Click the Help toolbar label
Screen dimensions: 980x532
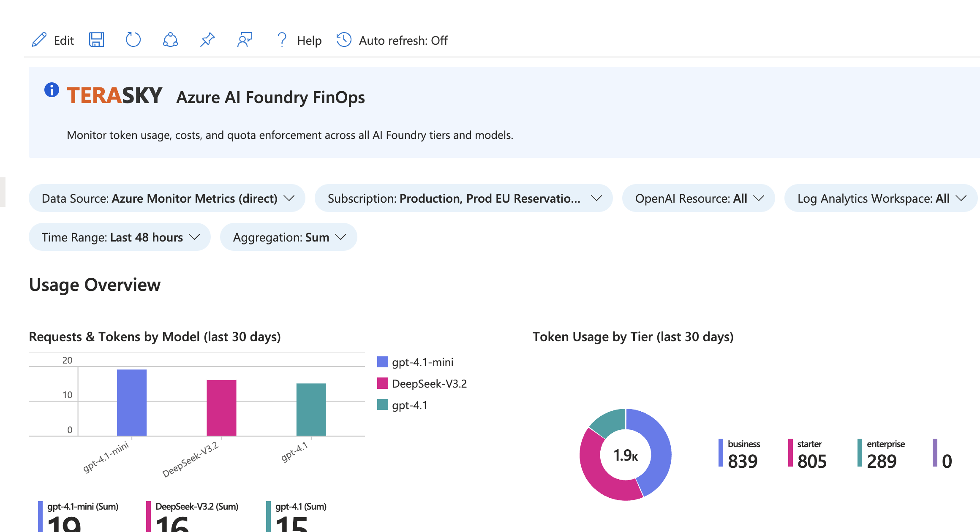coord(309,41)
